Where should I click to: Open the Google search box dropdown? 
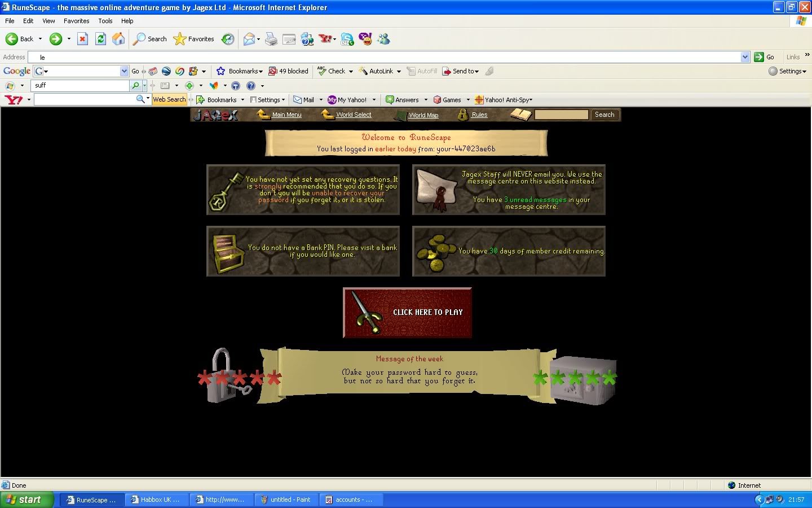tap(124, 71)
